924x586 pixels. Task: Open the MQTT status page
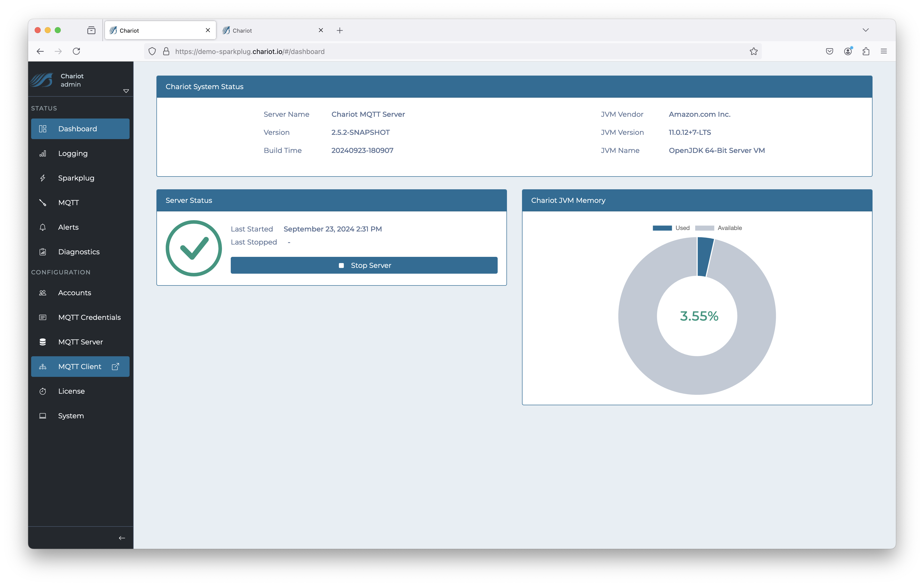[80, 202]
